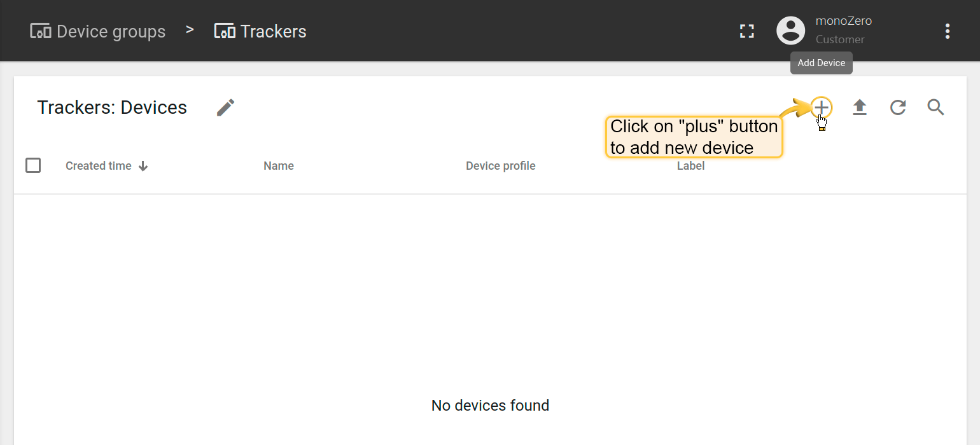Tick the select-all devices checkbox
Image resolution: width=980 pixels, height=445 pixels.
click(33, 165)
